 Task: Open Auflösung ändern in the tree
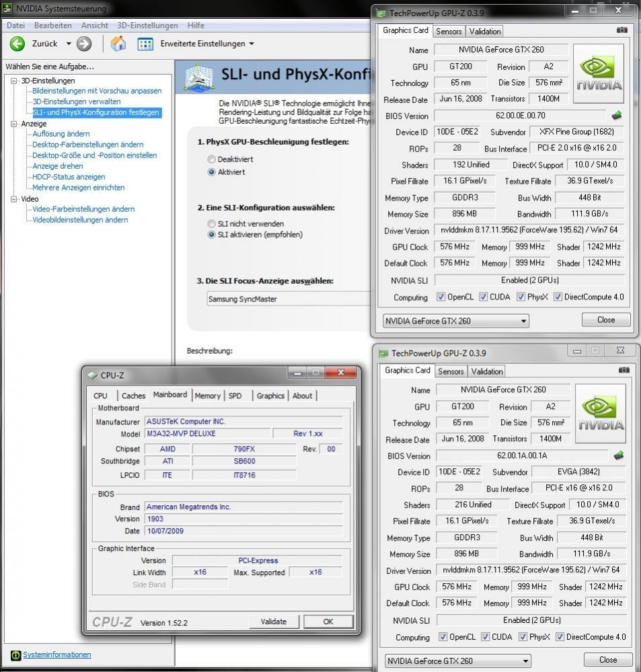(61, 134)
